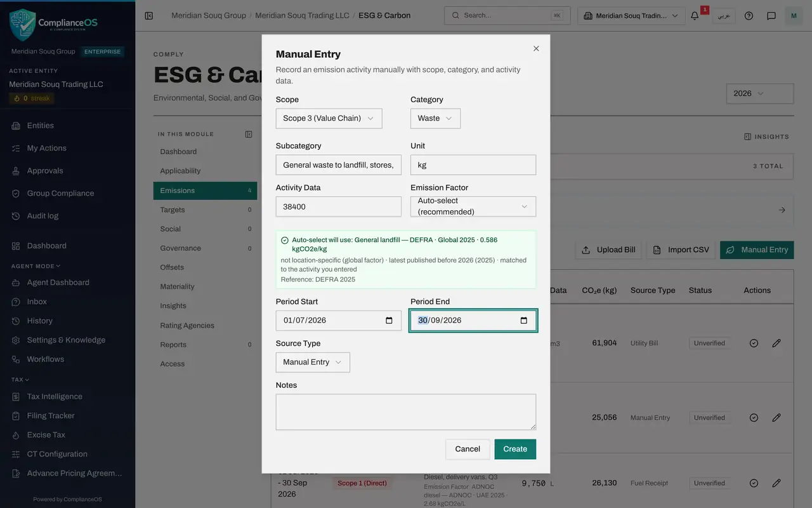Open the Scope dropdown
The height and width of the screenshot is (508, 812).
coord(329,118)
